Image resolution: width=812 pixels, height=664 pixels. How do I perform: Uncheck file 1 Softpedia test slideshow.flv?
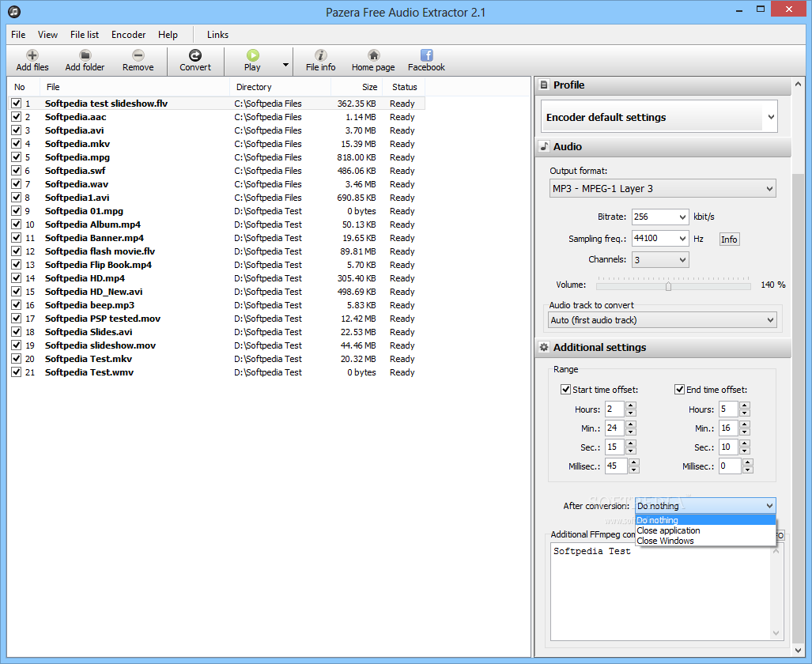coord(16,103)
